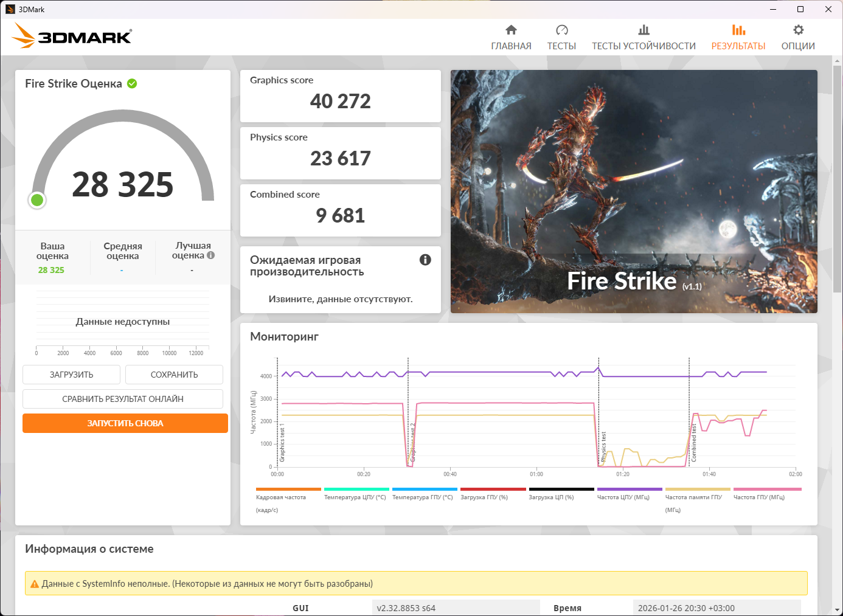
Task: Open the ГЛАВНАЯ home icon
Action: 511,30
